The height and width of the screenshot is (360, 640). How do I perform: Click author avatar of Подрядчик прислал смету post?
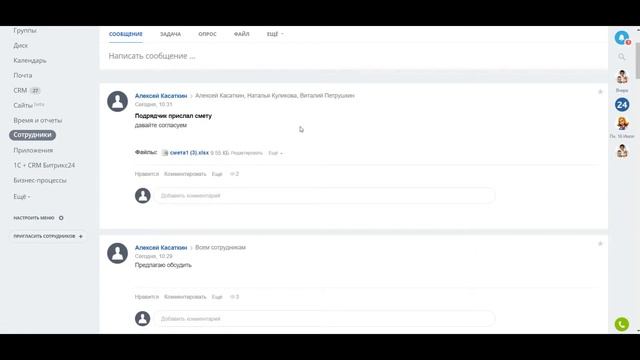point(118,101)
